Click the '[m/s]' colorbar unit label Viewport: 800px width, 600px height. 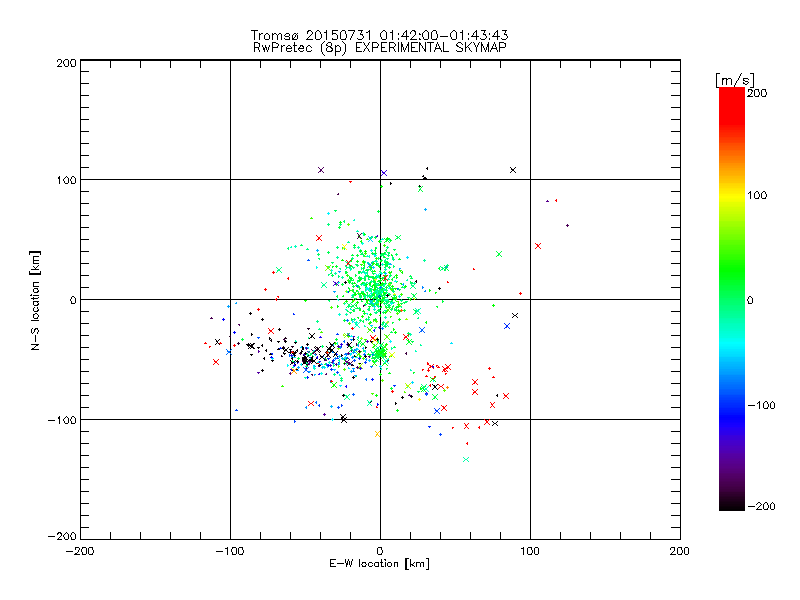[x=735, y=80]
